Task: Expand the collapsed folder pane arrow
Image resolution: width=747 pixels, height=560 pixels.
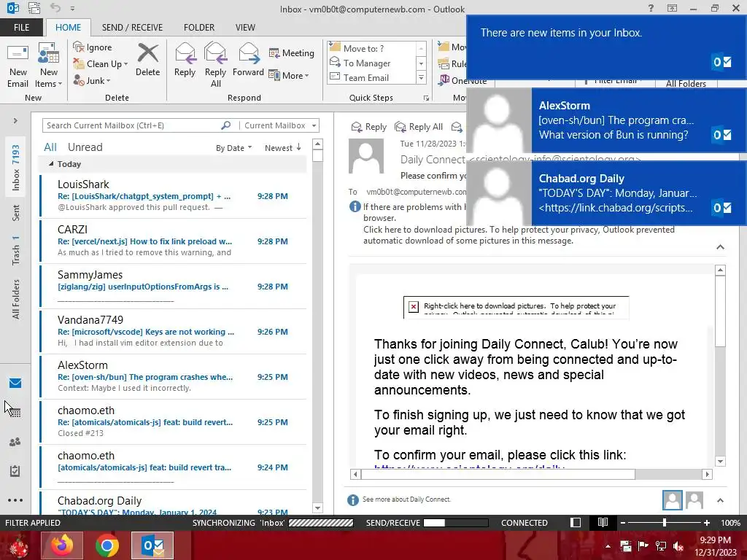Action: (x=15, y=120)
